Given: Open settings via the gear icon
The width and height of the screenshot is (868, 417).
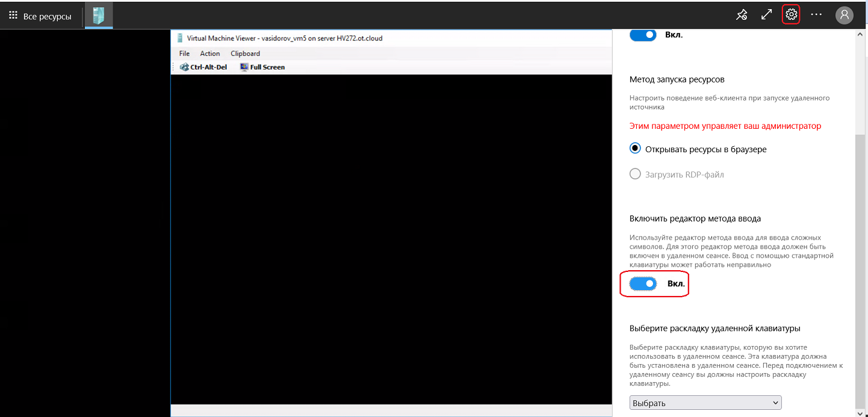Looking at the screenshot, I should pyautogui.click(x=791, y=14).
